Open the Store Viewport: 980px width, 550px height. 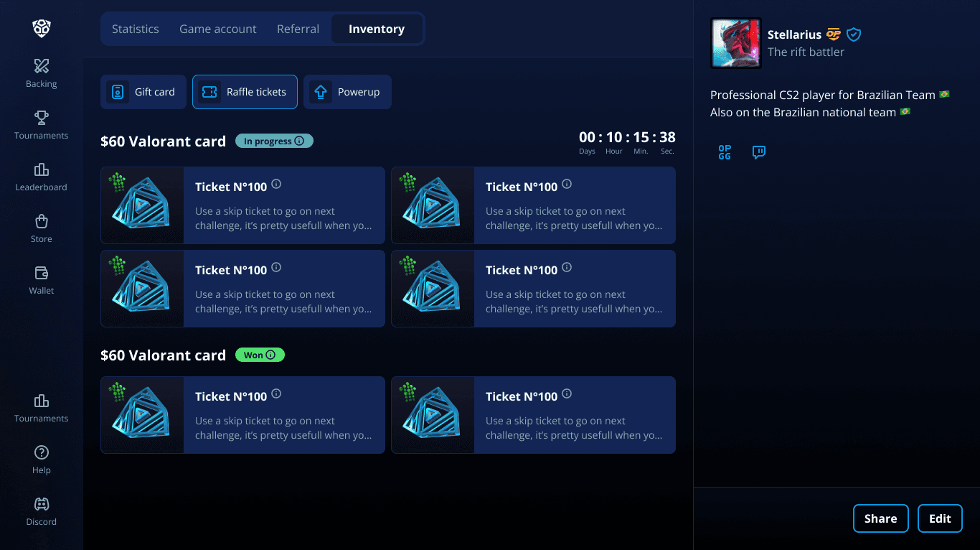[x=42, y=229]
